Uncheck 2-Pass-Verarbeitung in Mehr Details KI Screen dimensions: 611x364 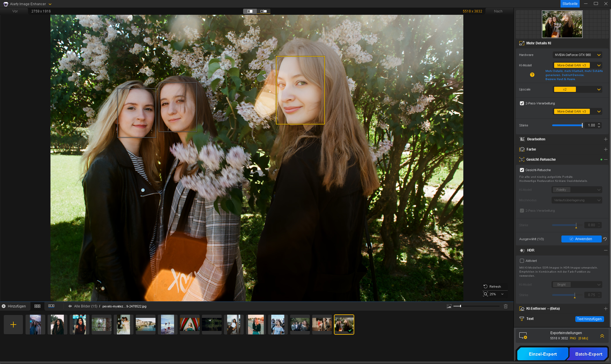coord(522,103)
